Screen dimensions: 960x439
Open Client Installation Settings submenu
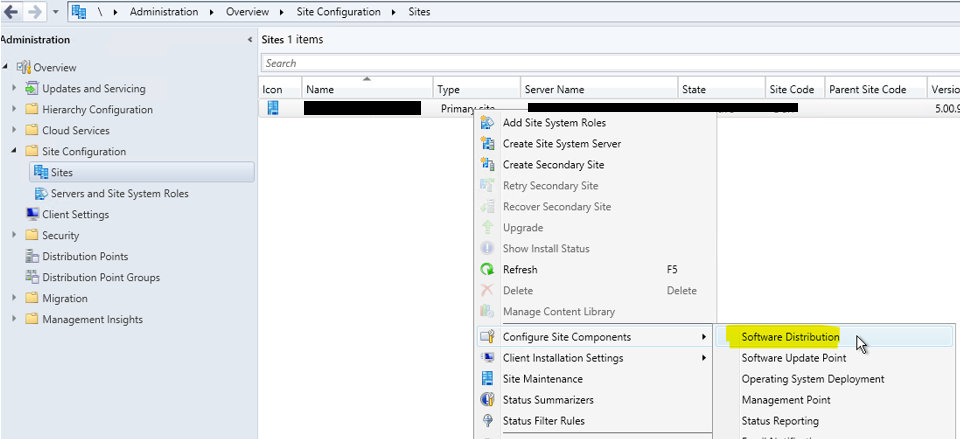[563, 358]
